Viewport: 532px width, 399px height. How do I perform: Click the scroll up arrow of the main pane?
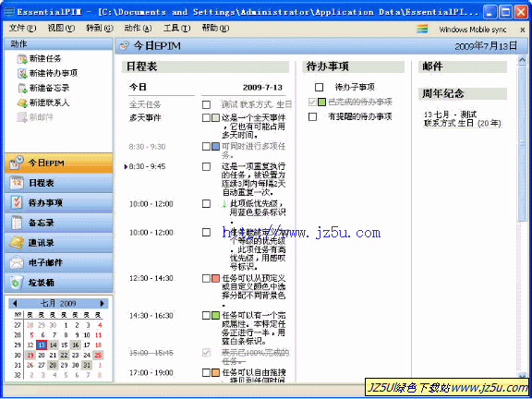click(523, 60)
